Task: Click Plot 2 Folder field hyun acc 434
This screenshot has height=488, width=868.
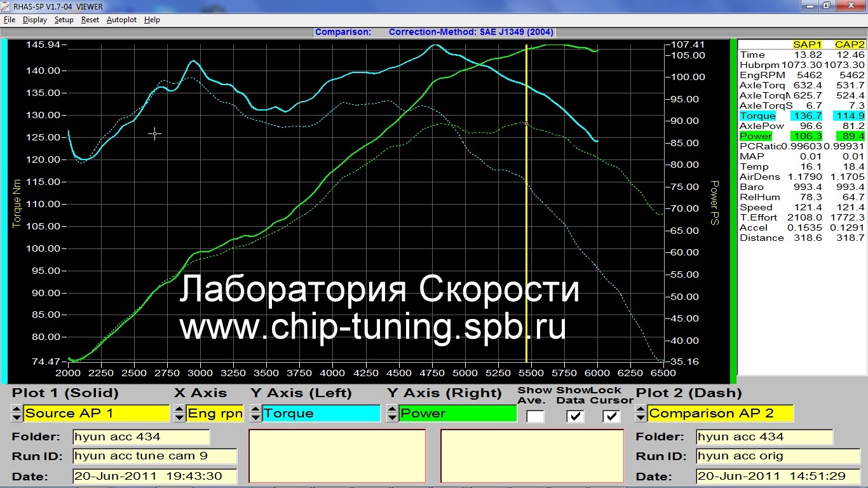Action: click(764, 437)
